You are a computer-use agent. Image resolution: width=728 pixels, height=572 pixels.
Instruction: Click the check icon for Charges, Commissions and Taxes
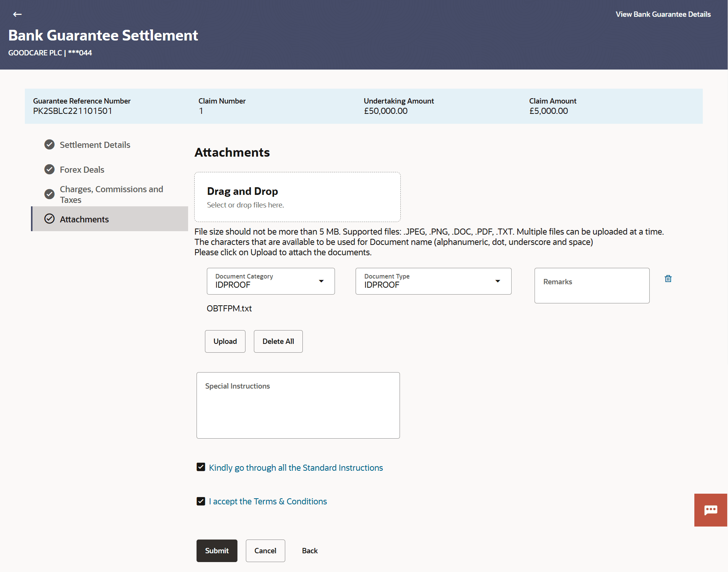click(49, 194)
